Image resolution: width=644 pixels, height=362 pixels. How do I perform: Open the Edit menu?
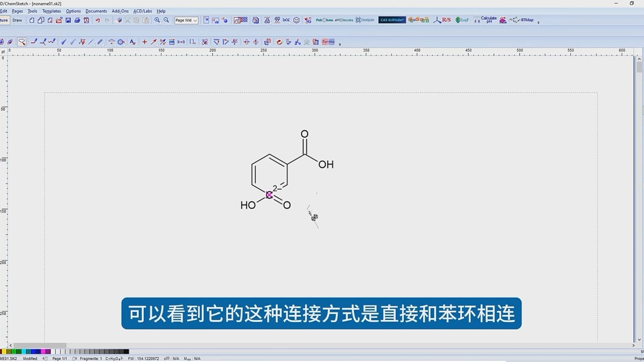(4, 11)
